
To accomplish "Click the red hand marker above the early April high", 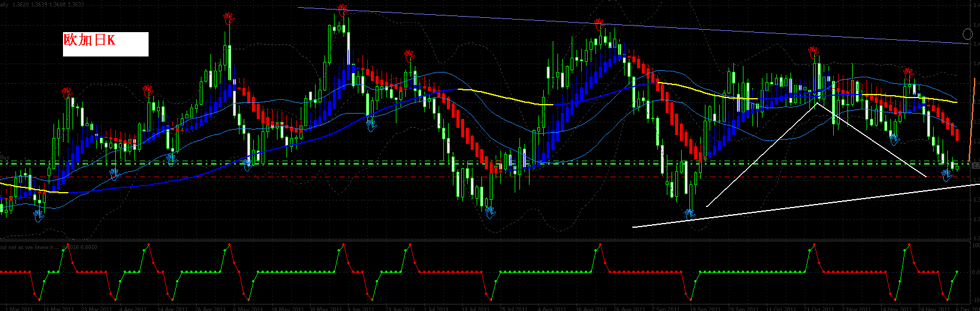I will coord(148,90).
